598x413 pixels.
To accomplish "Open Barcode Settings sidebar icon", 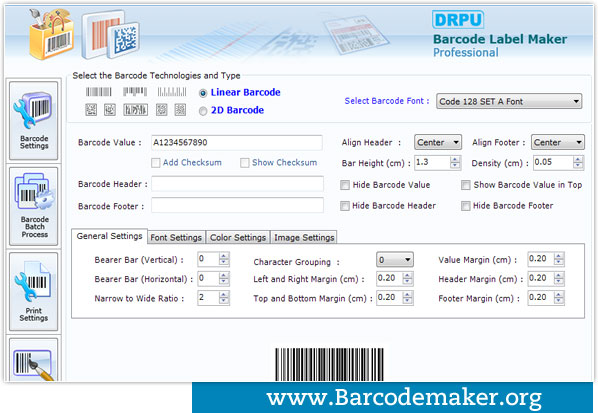I will coord(34,120).
